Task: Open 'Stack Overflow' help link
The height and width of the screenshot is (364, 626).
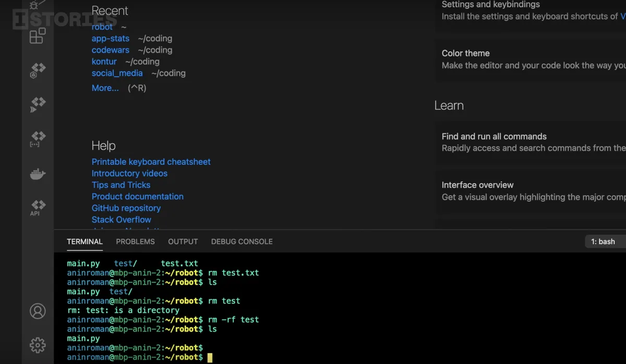Action: [x=122, y=220]
